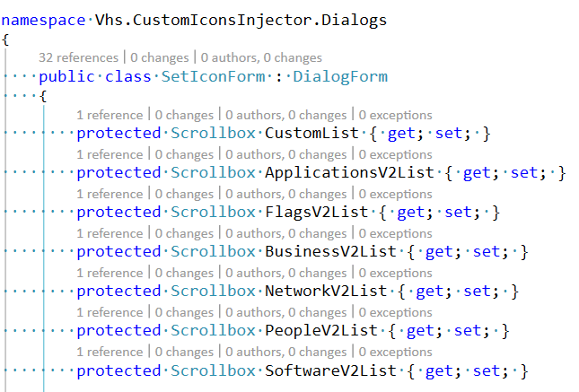Click the SetIconForm class name

tap(214, 76)
